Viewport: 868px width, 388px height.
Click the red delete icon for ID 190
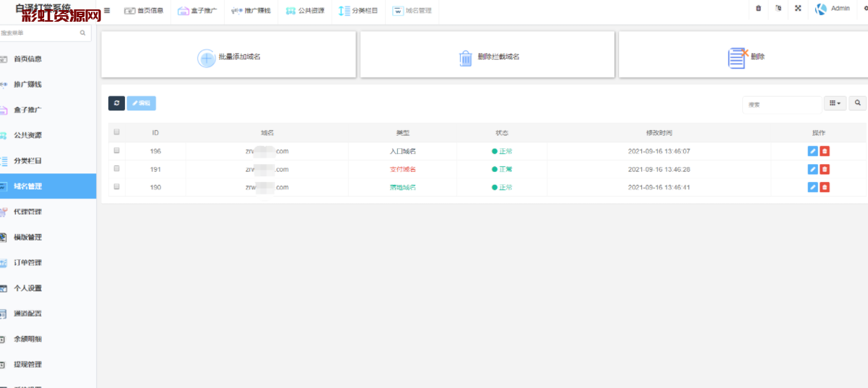click(x=825, y=187)
